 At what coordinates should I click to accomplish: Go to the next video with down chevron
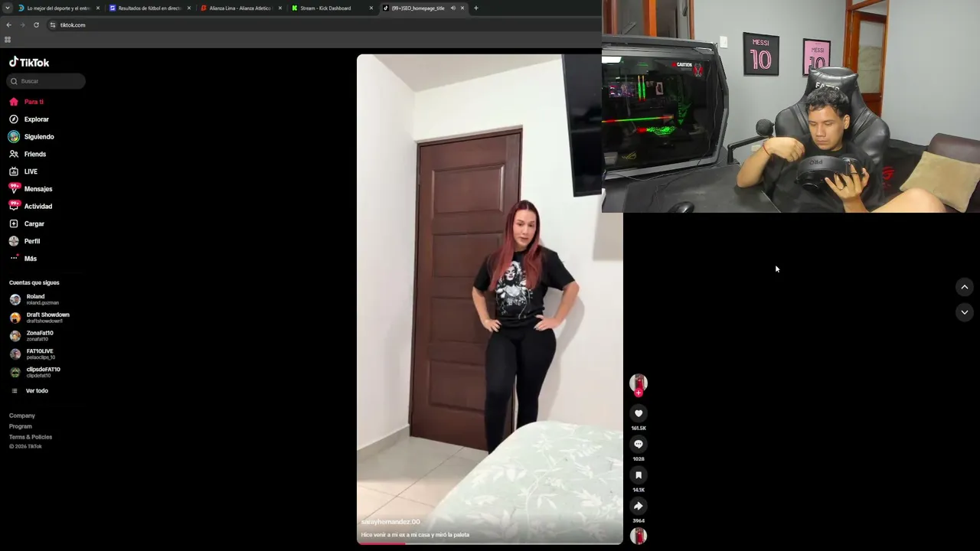(x=965, y=312)
